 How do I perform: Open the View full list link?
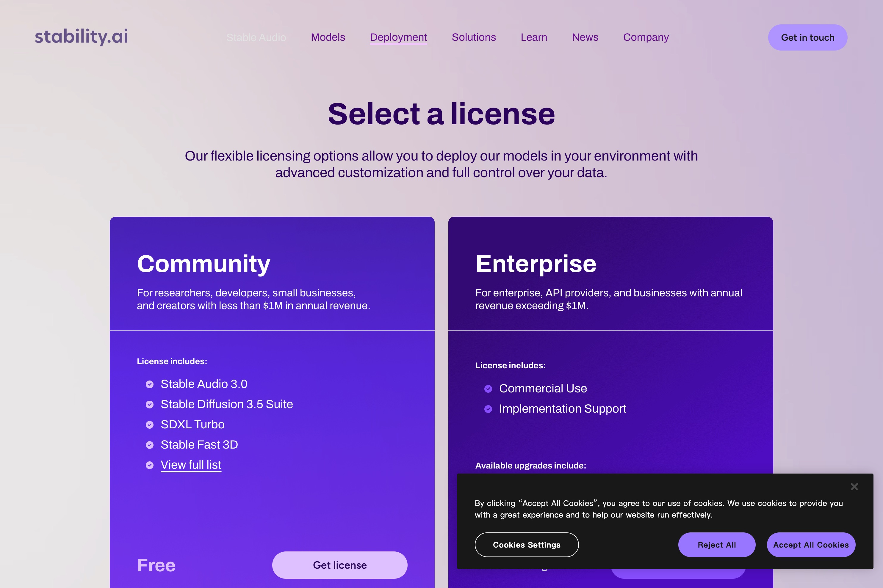click(191, 465)
